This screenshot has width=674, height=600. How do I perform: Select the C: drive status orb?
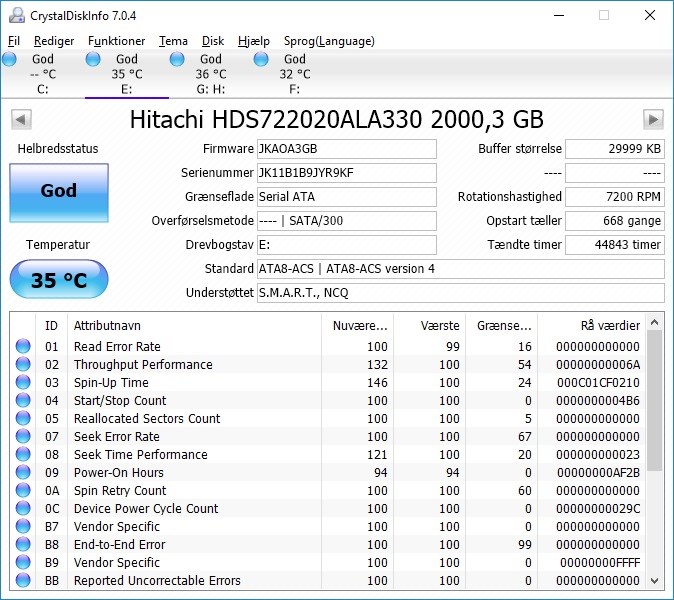click(x=9, y=59)
